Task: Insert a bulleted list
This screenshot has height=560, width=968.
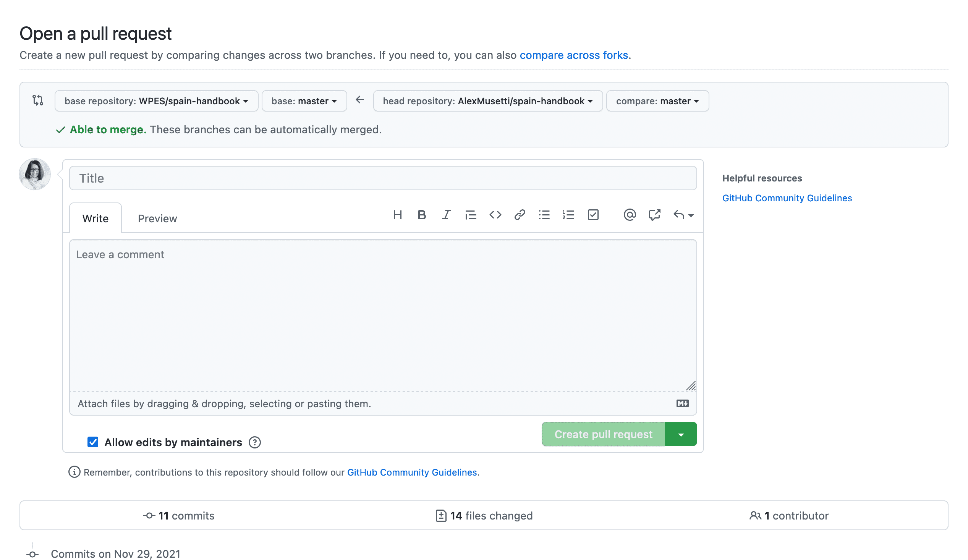Action: tap(544, 215)
